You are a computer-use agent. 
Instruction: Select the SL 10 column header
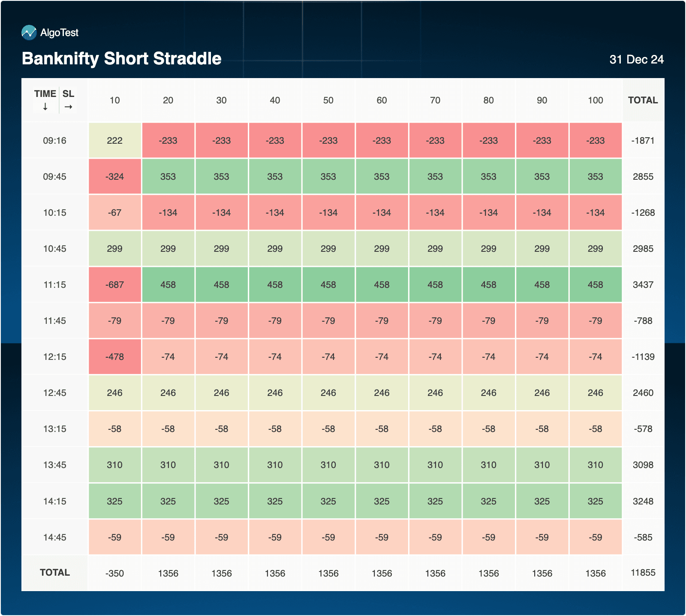[x=114, y=100]
